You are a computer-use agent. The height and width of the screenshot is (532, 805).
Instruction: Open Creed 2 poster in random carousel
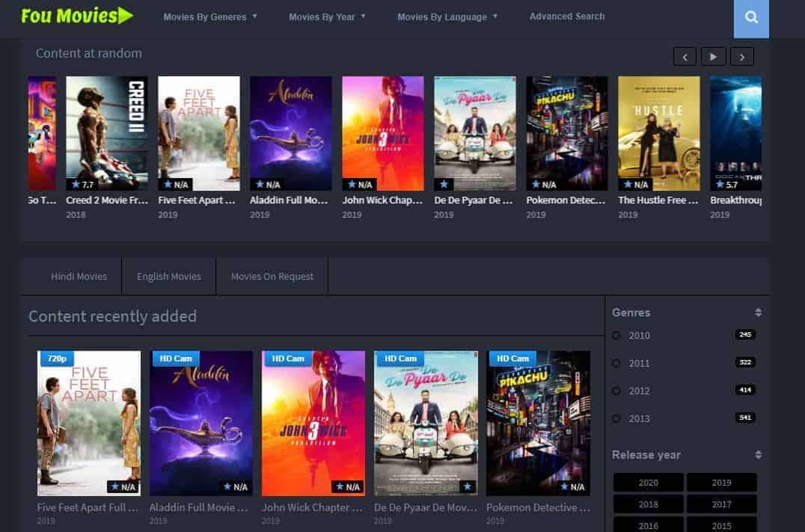click(x=107, y=133)
